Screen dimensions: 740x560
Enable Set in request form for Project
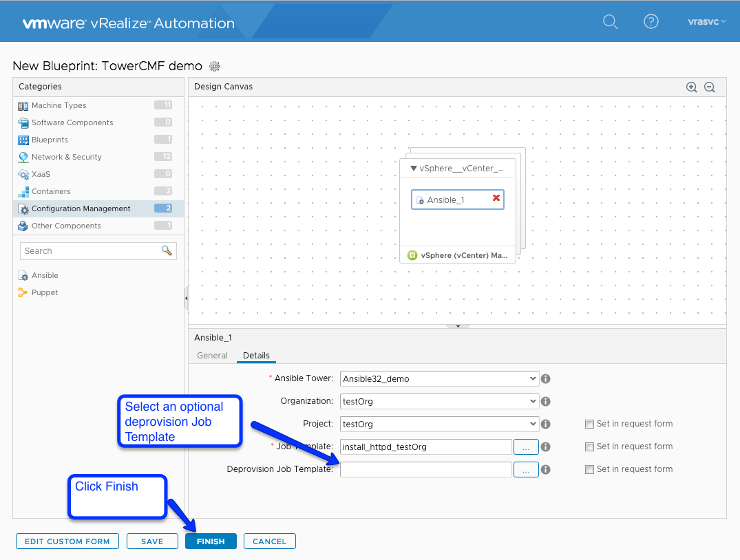[x=589, y=424]
